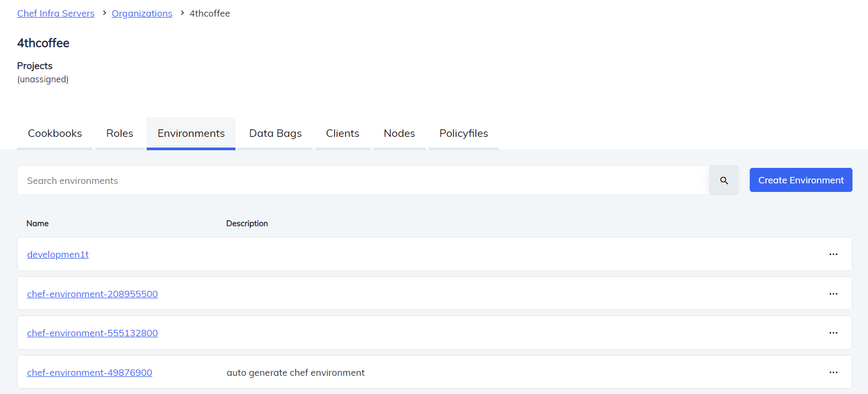
Task: Focus the Search environments input field
Action: [363, 181]
